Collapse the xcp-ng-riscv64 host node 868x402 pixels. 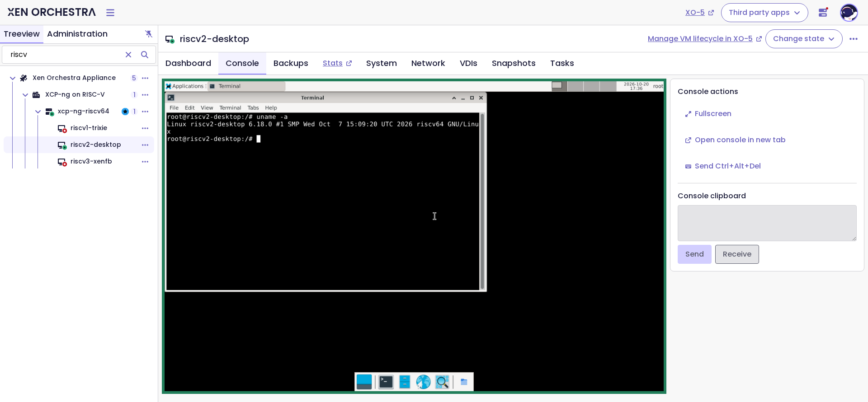pos(38,112)
